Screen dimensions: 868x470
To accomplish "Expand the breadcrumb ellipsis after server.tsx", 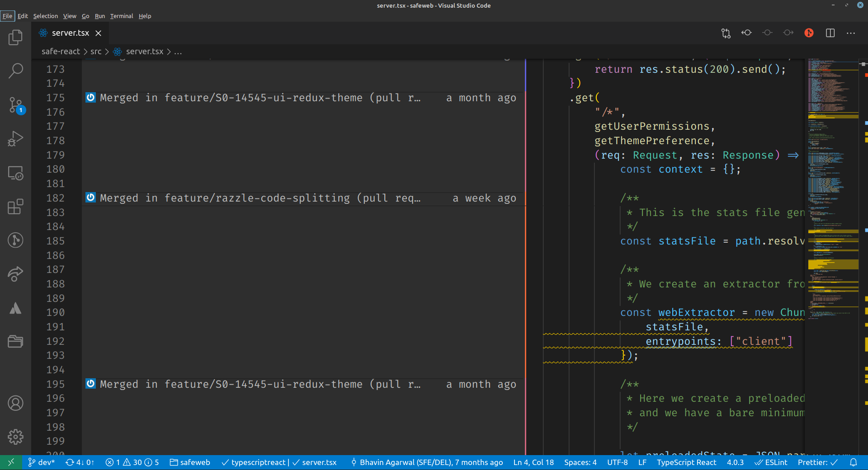I will pos(178,52).
